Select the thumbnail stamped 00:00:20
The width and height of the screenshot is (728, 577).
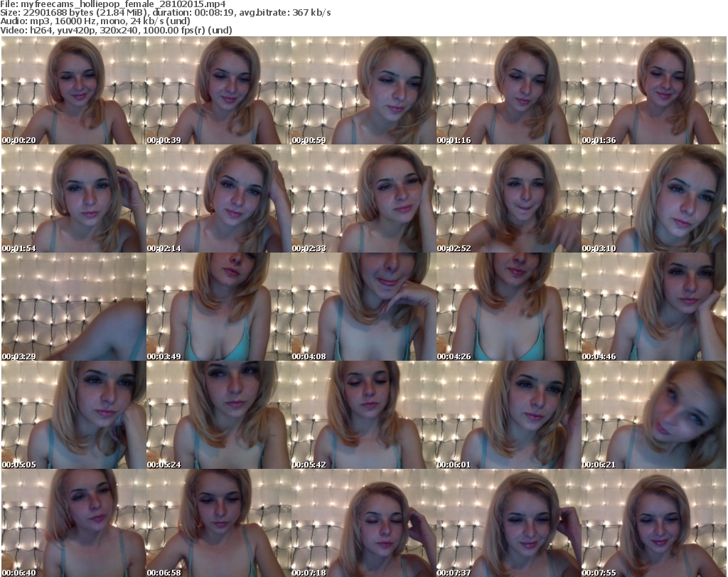74,90
